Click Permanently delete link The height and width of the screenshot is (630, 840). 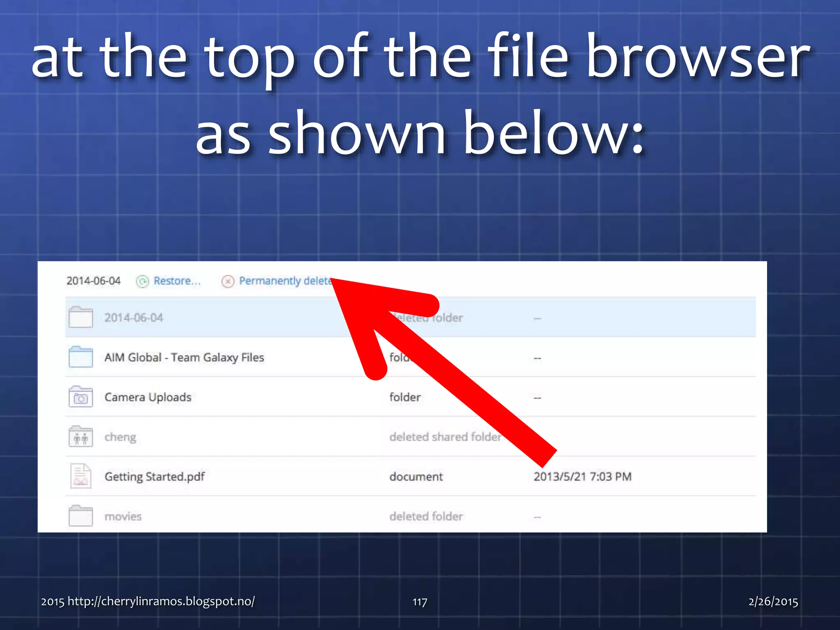285,281
